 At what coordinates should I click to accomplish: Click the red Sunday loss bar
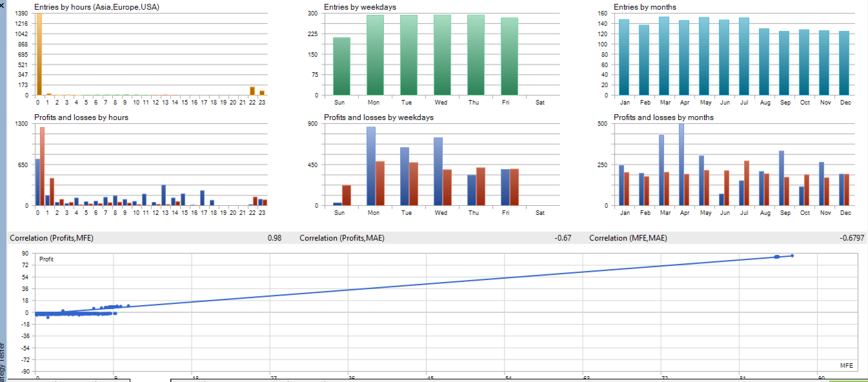tap(347, 196)
